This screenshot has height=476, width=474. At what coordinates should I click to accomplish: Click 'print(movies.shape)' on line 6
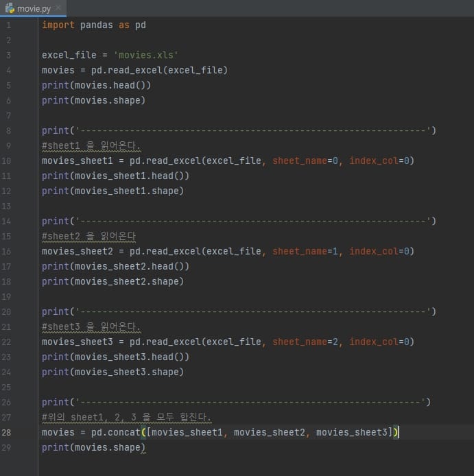click(x=93, y=101)
